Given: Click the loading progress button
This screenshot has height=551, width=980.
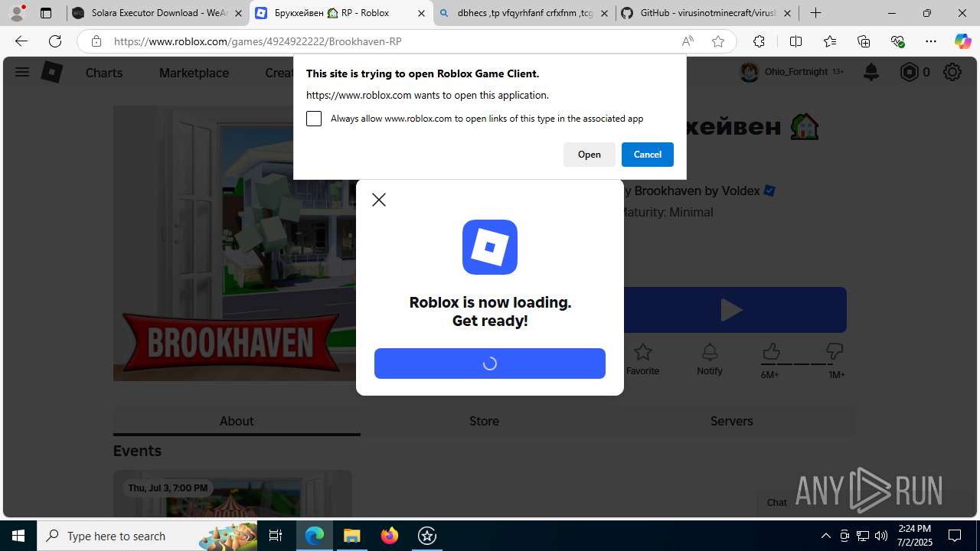Looking at the screenshot, I should tap(490, 364).
